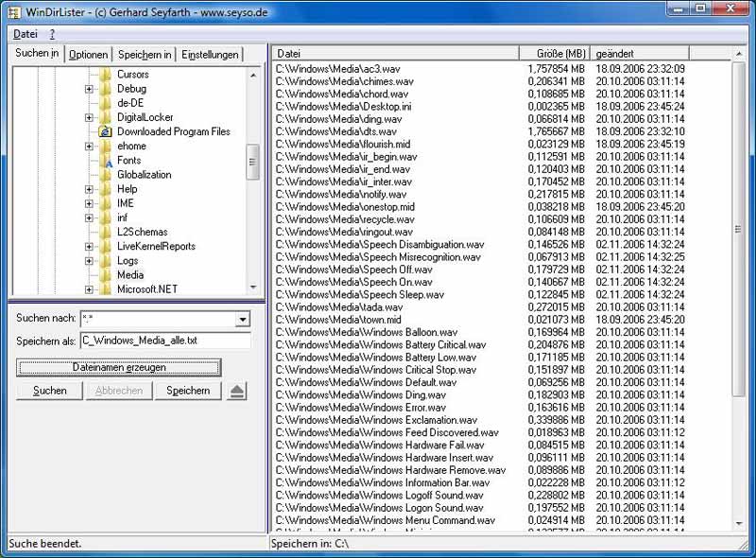The width and height of the screenshot is (756, 558).
Task: Click the file list scrollbar thumb
Action: click(739, 230)
